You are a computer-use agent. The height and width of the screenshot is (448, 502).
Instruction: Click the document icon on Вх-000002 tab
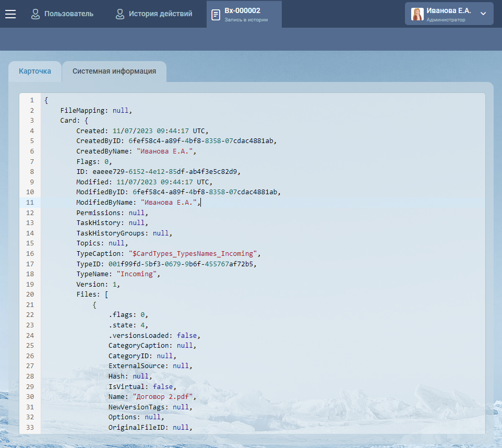click(x=216, y=15)
